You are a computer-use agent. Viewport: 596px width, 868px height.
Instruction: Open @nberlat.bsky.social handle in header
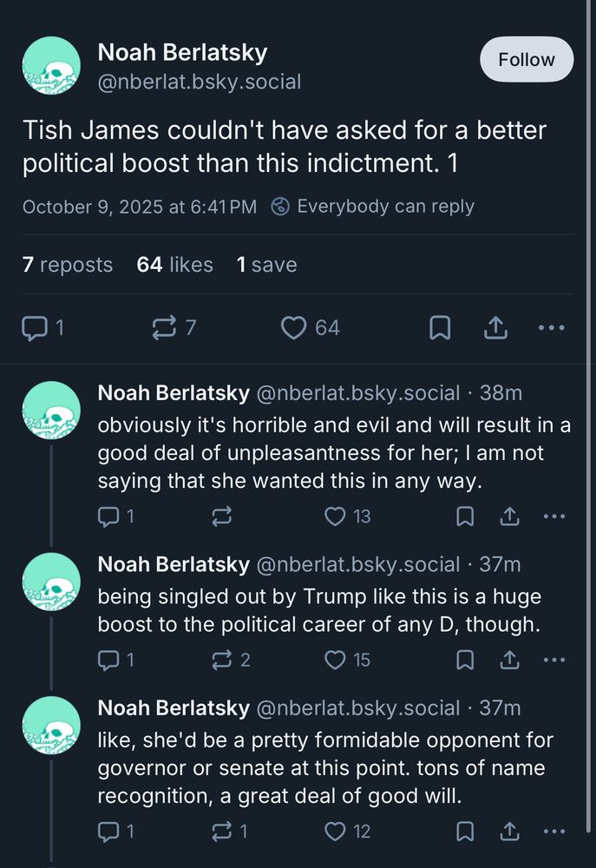point(200,82)
